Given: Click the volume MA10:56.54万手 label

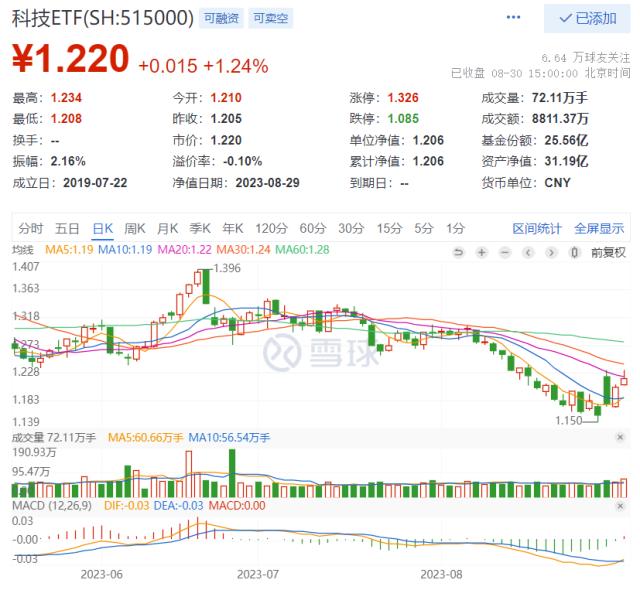Looking at the screenshot, I should click(x=229, y=438).
